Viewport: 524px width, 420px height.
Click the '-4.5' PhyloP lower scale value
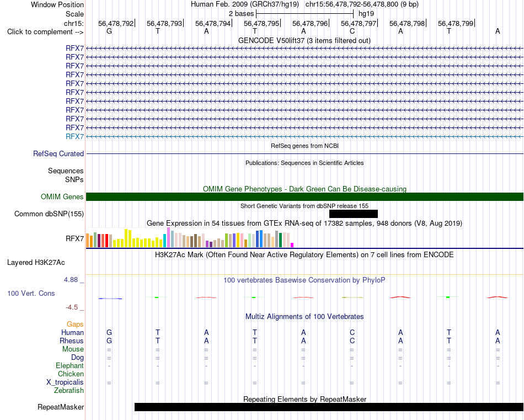72,307
